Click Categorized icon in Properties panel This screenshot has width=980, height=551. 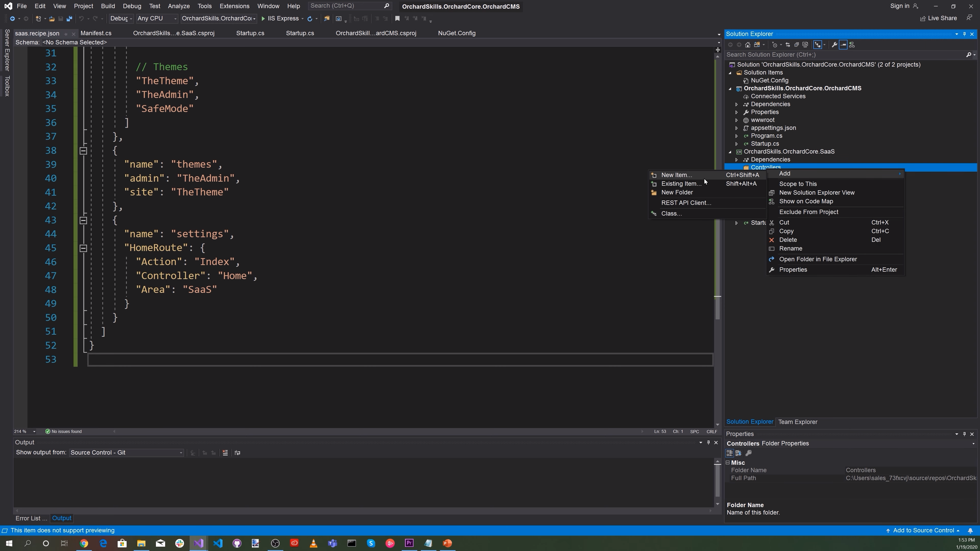point(729,453)
